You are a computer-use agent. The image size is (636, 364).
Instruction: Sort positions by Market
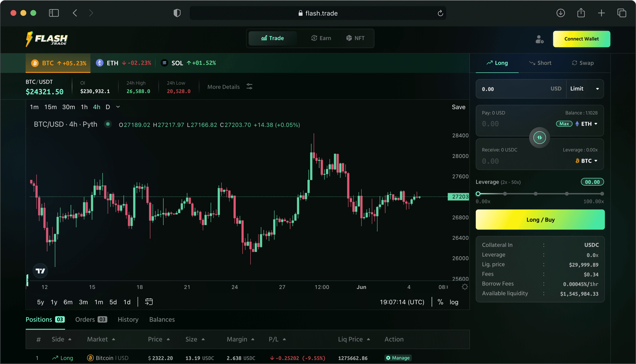[101, 339]
